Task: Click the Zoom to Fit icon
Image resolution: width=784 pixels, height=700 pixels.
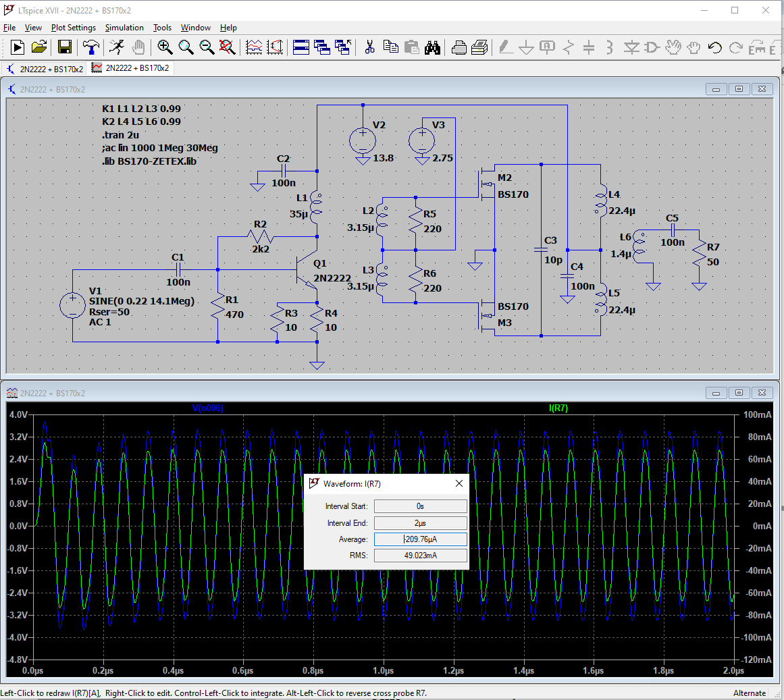Action: point(228,47)
